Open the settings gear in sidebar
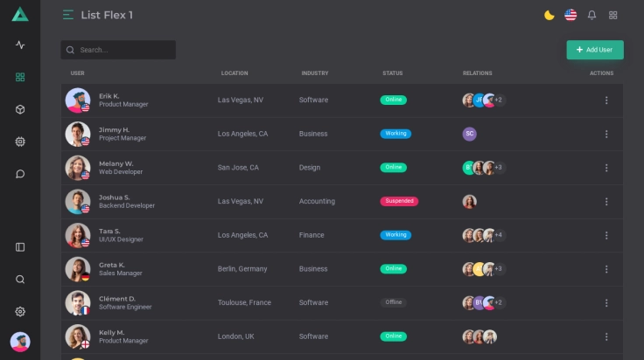644x360 pixels. [20, 312]
